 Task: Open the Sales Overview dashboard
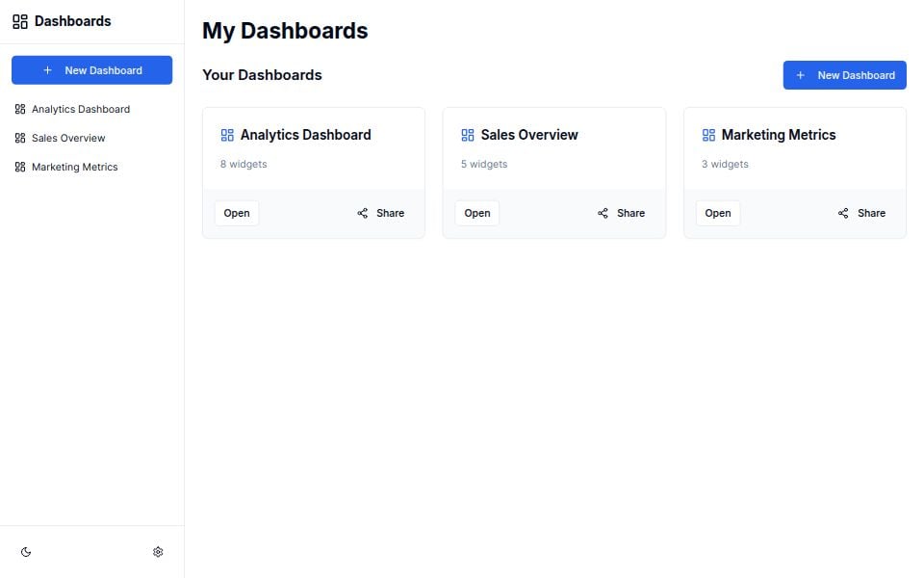476,213
